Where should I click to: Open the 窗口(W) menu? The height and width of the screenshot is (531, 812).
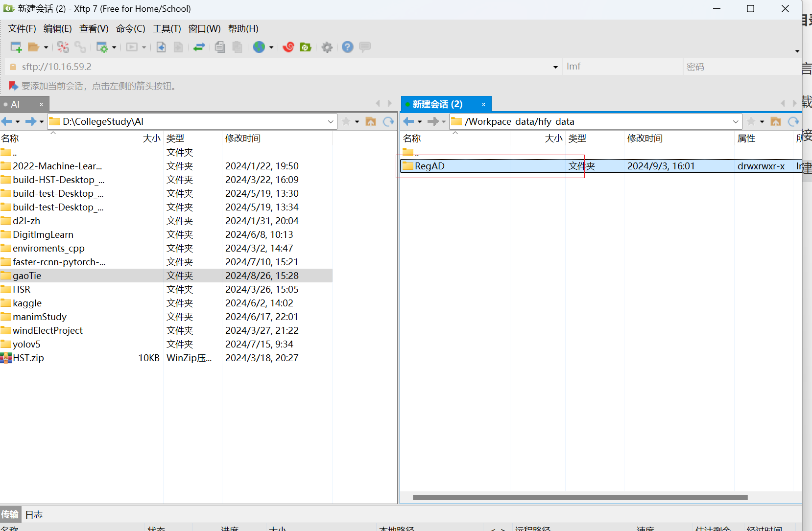click(x=205, y=29)
